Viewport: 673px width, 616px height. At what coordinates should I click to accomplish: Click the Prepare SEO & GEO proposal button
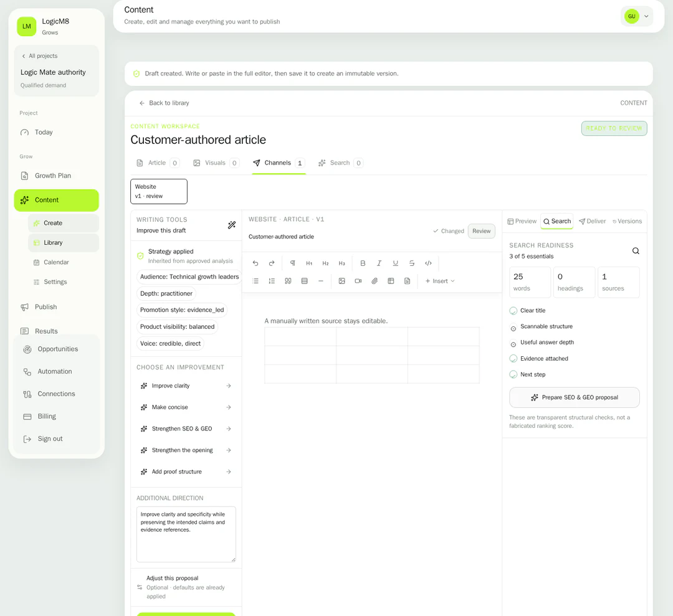tap(575, 397)
